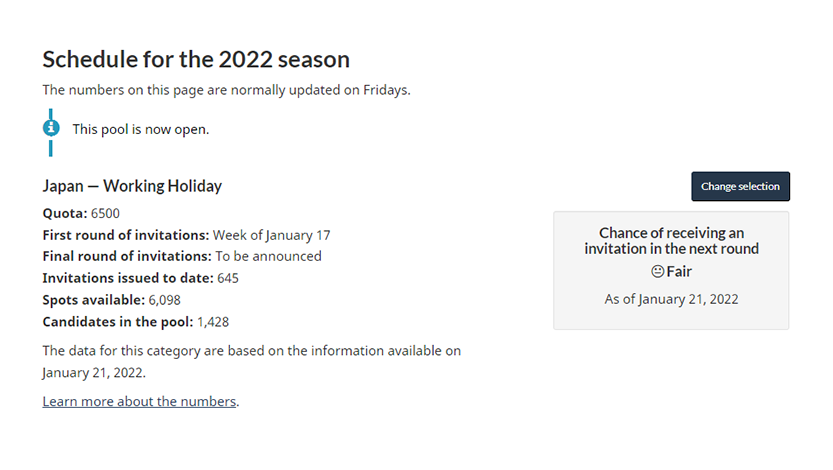Click the data for this category paragraph
The height and width of the screenshot is (470, 833).
(252, 362)
